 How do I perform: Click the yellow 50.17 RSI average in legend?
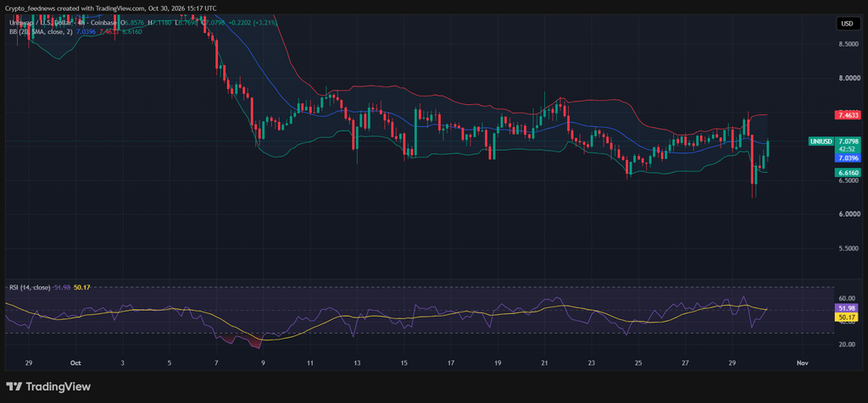[82, 288]
